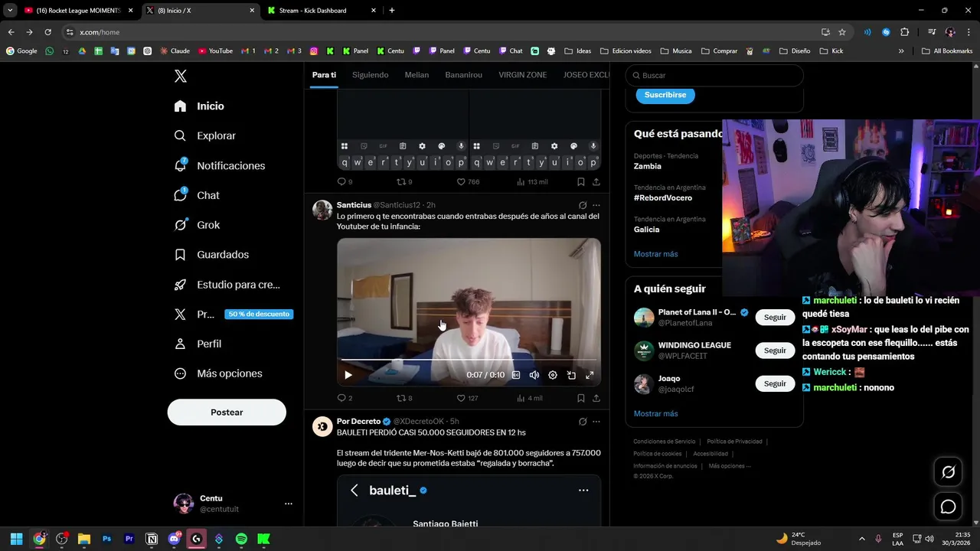Click Mostrar más under A quién seguir
Viewport: 980px width, 551px height.
click(655, 413)
